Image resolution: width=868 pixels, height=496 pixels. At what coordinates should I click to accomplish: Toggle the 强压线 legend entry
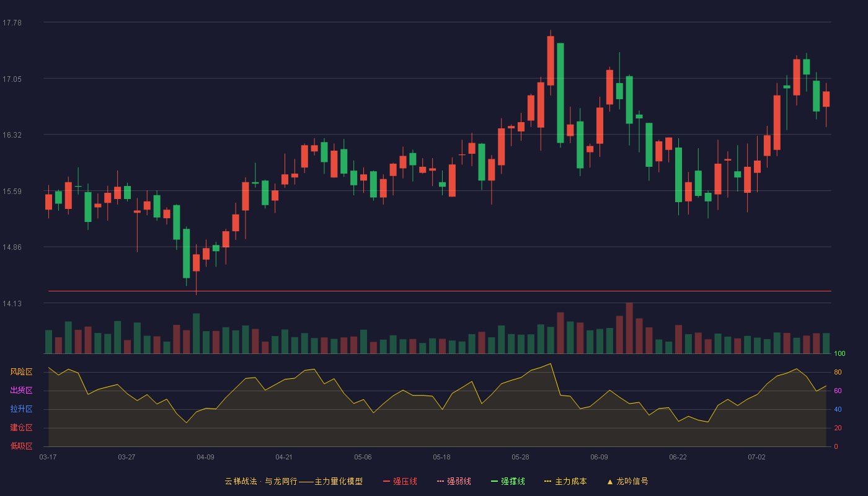click(400, 481)
